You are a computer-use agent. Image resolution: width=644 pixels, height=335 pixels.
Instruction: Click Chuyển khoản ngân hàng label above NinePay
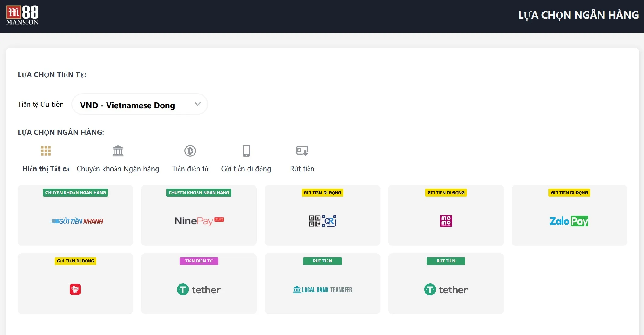click(199, 193)
